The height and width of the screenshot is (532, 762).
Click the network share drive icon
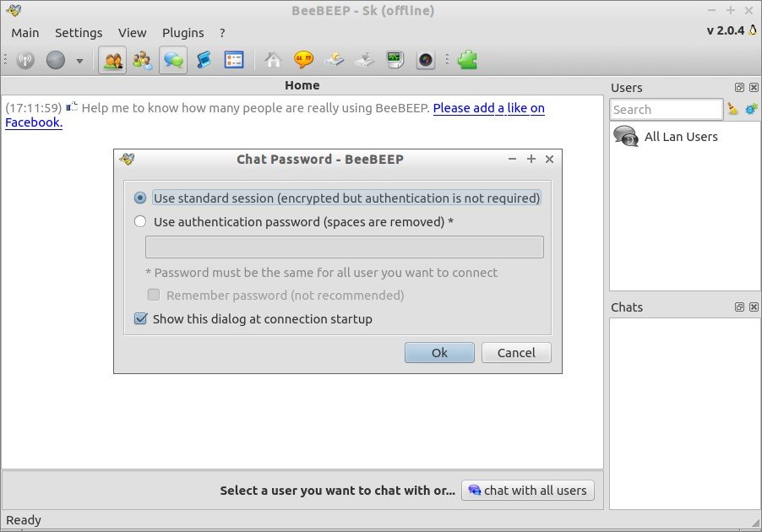tap(335, 60)
